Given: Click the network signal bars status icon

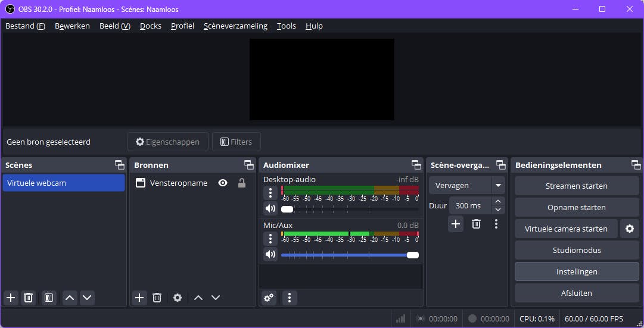Looking at the screenshot, I should click(400, 318).
